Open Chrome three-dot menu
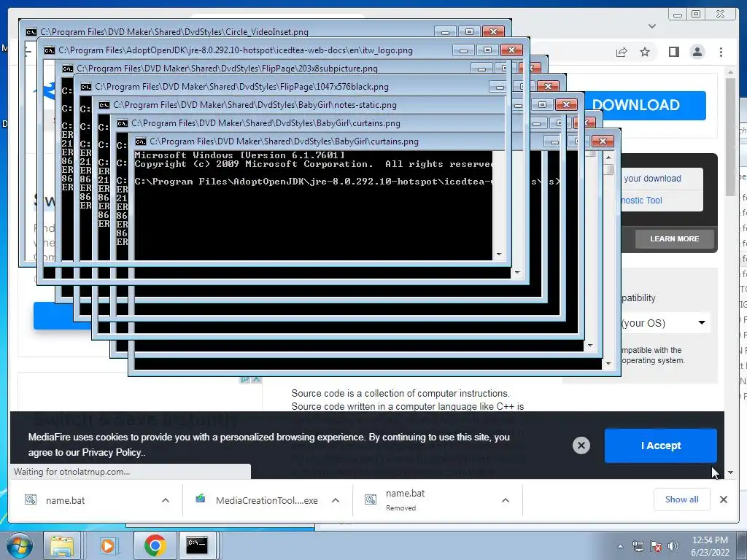The width and height of the screenshot is (747, 560). point(721,52)
